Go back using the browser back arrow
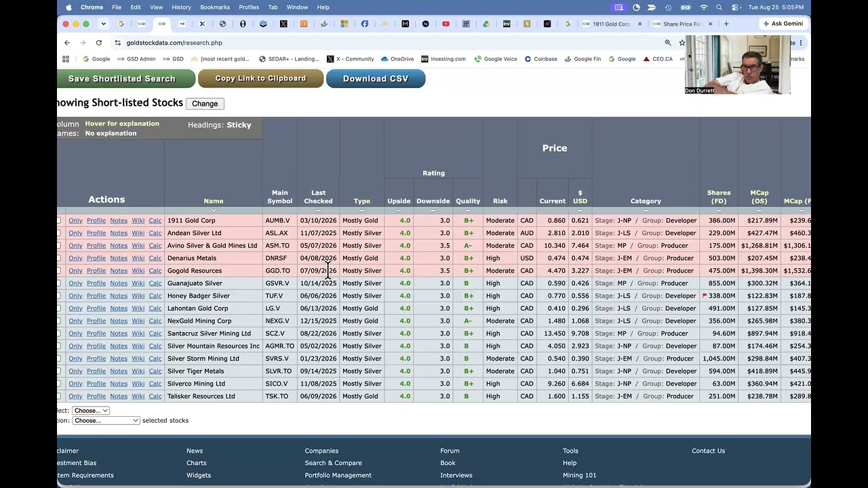Screen dimensions: 868x488 click(67, 43)
